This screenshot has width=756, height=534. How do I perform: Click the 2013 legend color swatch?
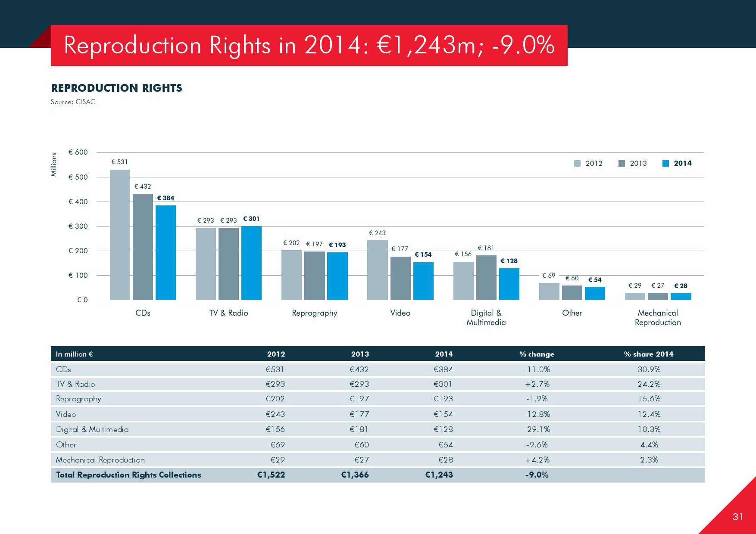[x=622, y=164]
